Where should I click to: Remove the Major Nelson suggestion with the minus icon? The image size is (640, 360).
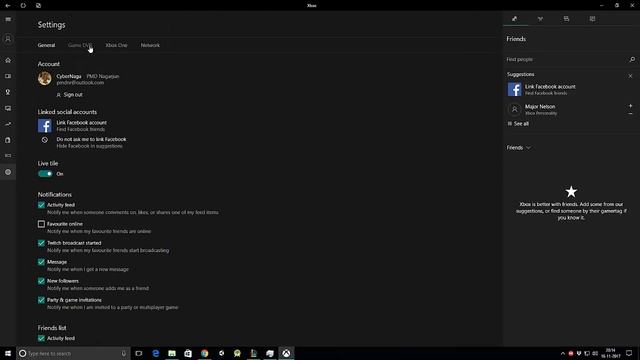631,113
